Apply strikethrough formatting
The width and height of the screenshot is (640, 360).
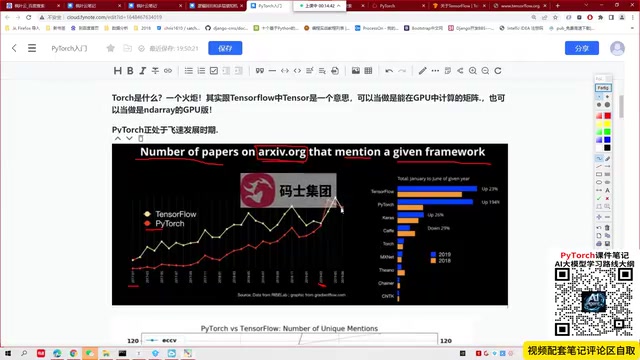click(155, 71)
